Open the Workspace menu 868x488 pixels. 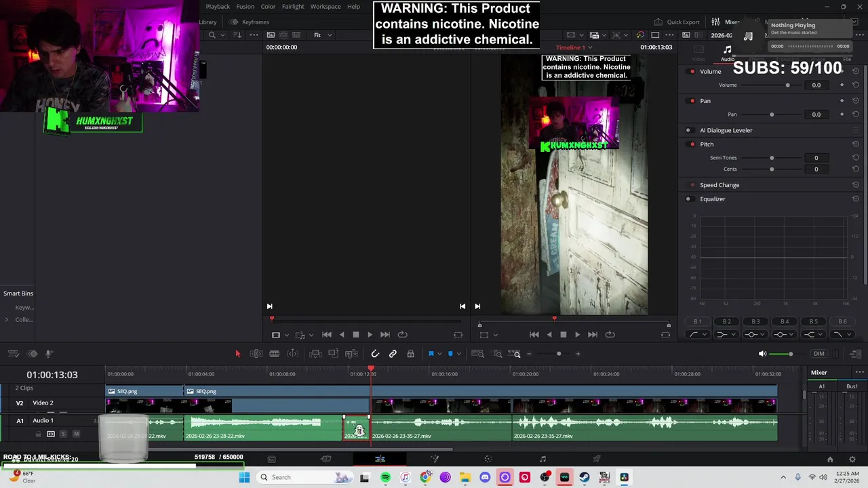325,7
